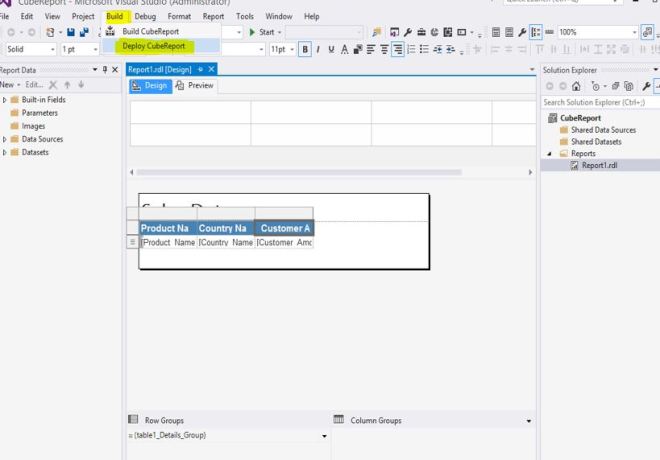Click the delete icon in Report Data panel
Viewport: 660px width, 460px height.
pos(52,86)
